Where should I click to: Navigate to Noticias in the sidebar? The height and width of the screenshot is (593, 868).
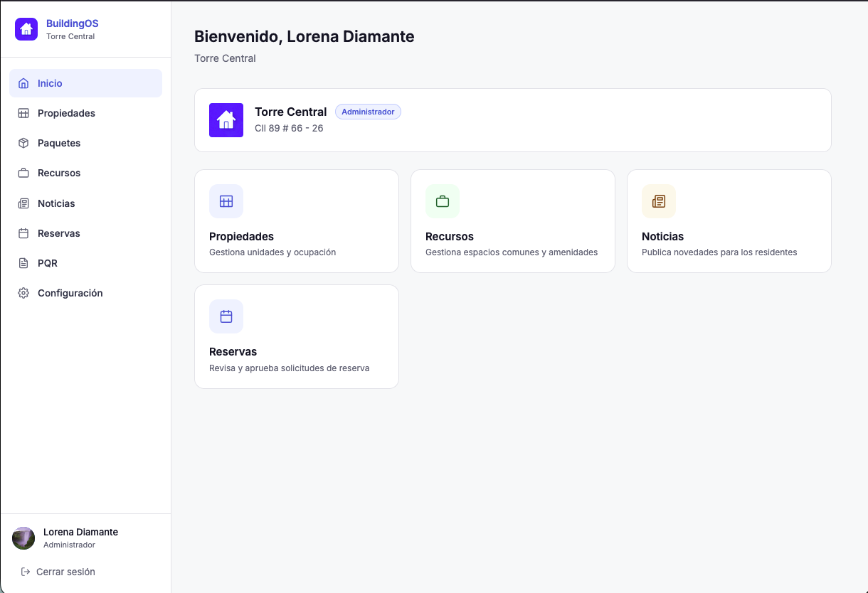coord(85,203)
